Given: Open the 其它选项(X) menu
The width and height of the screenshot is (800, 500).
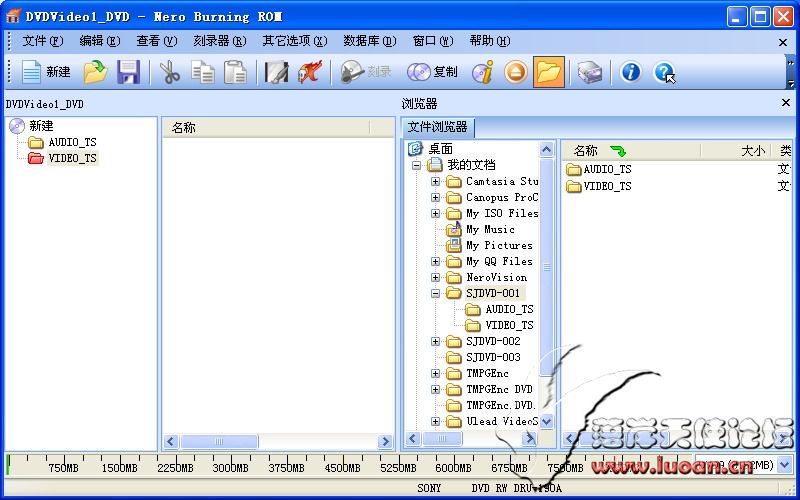Looking at the screenshot, I should 294,41.
